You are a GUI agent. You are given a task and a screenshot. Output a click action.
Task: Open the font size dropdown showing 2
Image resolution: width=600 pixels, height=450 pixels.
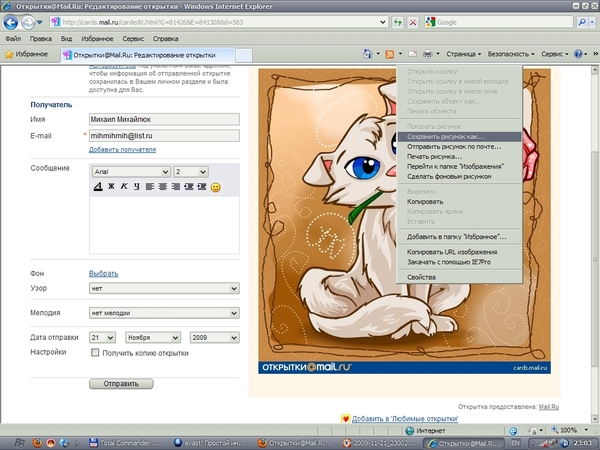pos(191,172)
